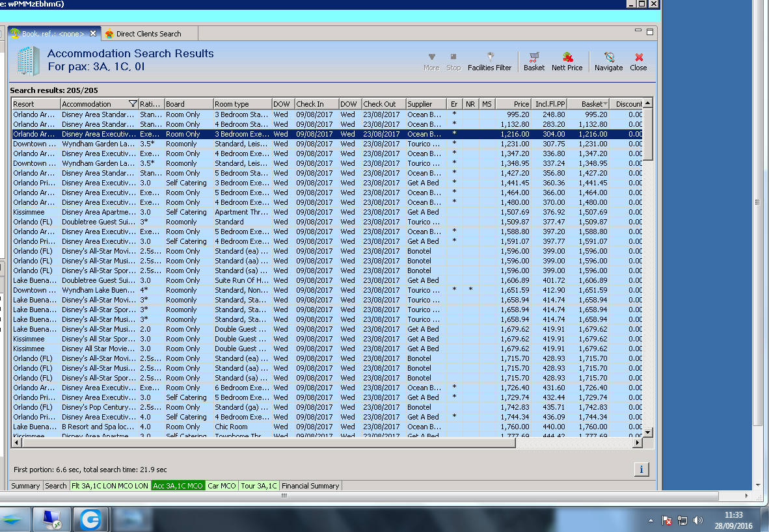
Task: Open the Car MCO tab
Action: 222,486
